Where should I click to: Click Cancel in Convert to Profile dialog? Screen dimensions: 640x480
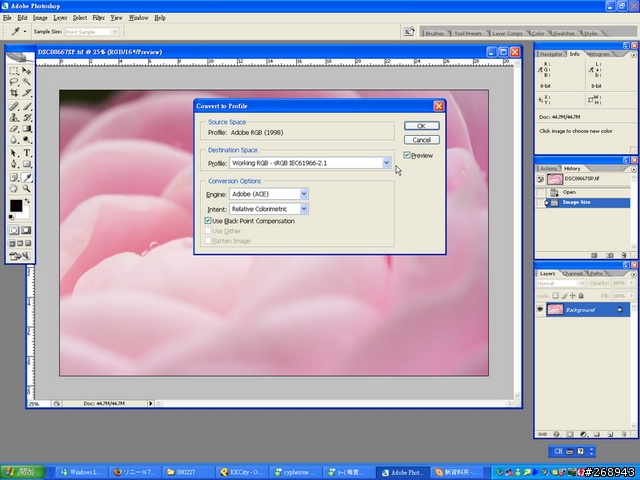(x=422, y=140)
